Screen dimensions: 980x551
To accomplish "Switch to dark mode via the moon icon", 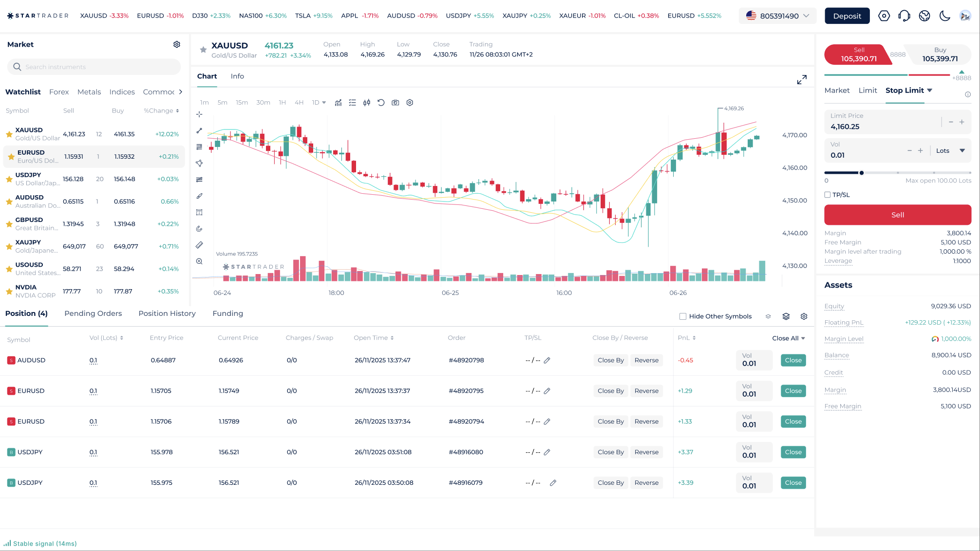I will [944, 16].
